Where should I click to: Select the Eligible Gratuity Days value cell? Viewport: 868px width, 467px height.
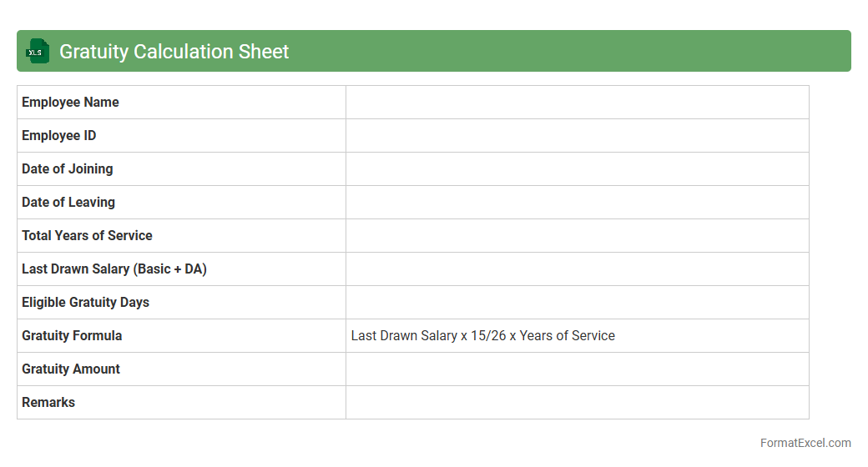click(x=577, y=303)
